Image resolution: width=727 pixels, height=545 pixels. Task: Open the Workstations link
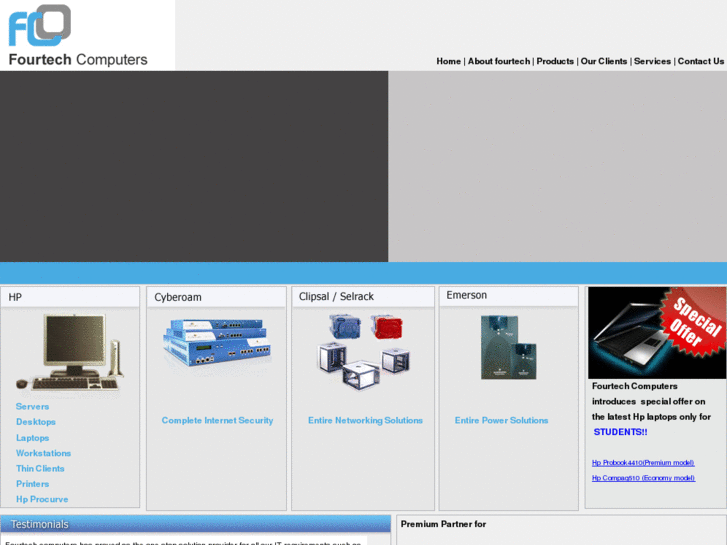44,453
